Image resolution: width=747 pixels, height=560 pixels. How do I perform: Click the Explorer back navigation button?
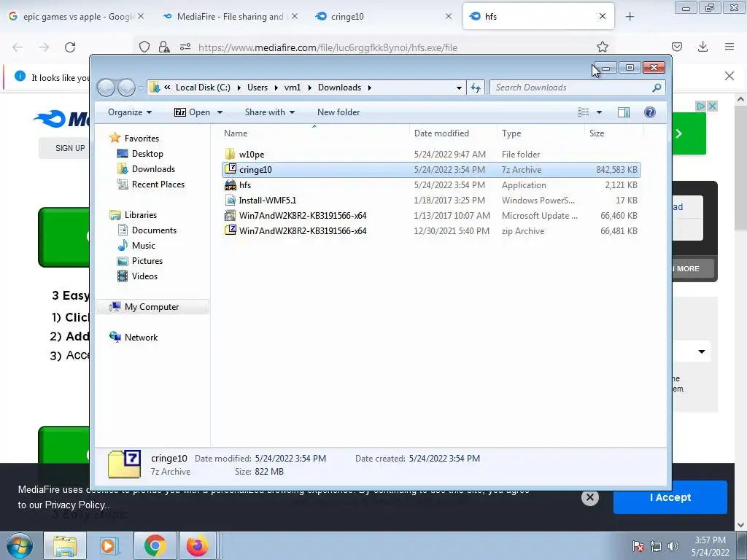(x=106, y=87)
